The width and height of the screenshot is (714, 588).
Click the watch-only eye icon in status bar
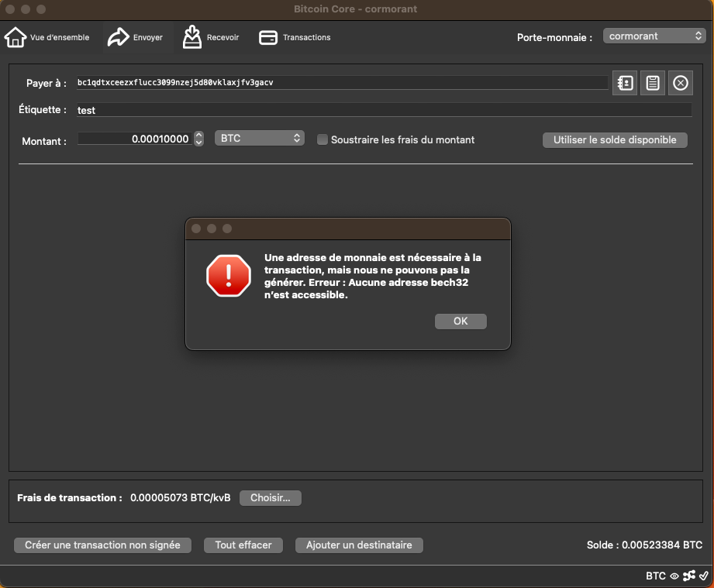coord(674,576)
